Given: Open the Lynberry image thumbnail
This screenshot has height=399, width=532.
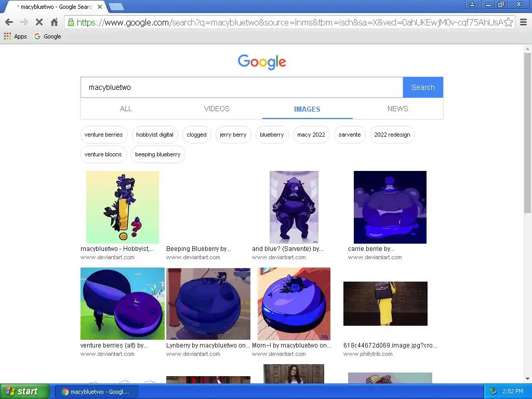Looking at the screenshot, I should click(x=208, y=303).
